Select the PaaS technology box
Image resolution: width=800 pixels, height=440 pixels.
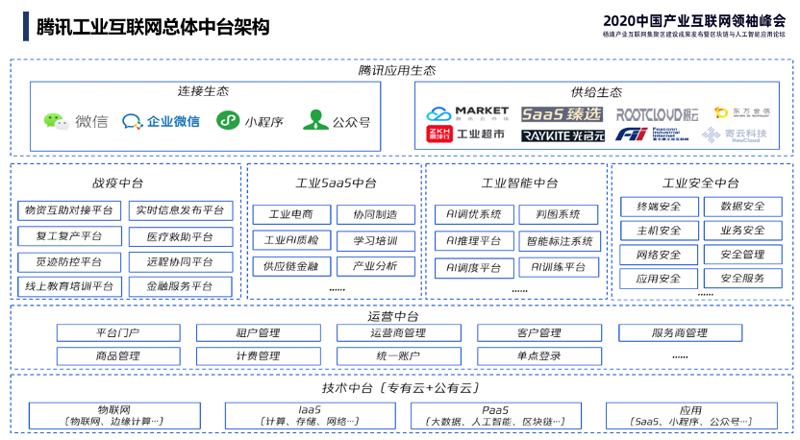(x=496, y=415)
